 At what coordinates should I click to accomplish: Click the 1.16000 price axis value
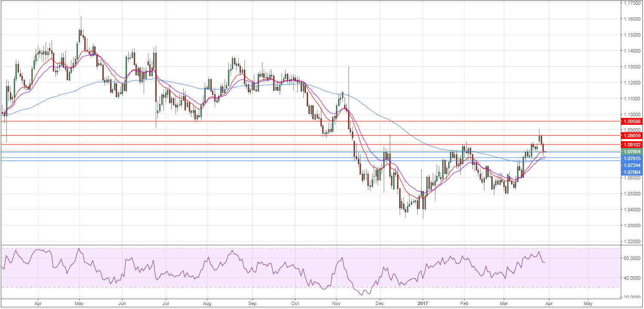click(x=633, y=19)
